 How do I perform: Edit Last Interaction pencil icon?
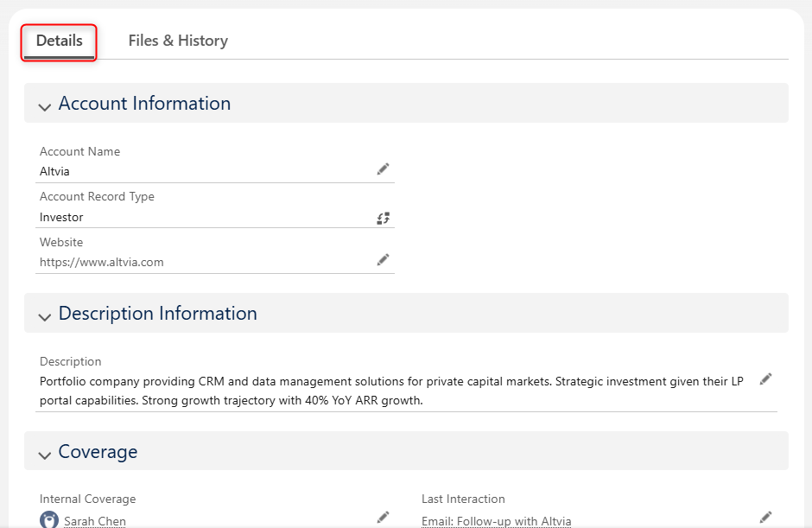click(765, 517)
